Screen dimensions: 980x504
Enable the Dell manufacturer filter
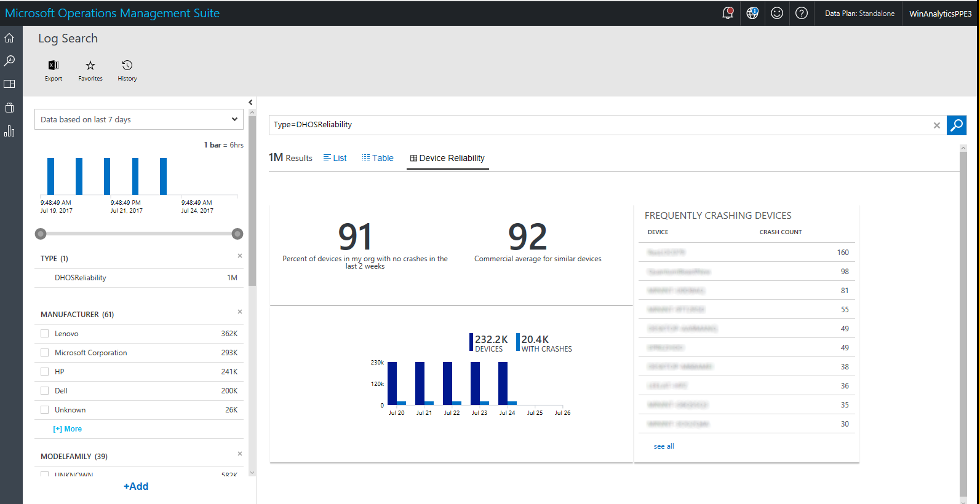pos(44,391)
